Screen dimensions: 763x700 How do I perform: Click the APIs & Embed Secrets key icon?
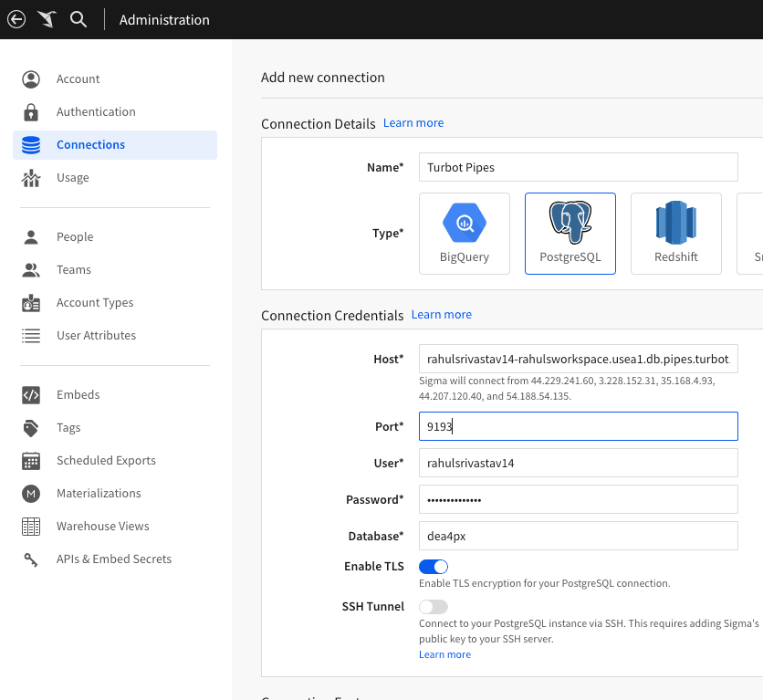(31, 559)
